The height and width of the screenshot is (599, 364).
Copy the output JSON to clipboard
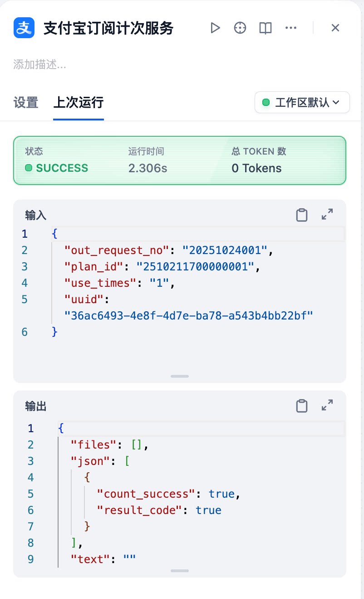(302, 406)
